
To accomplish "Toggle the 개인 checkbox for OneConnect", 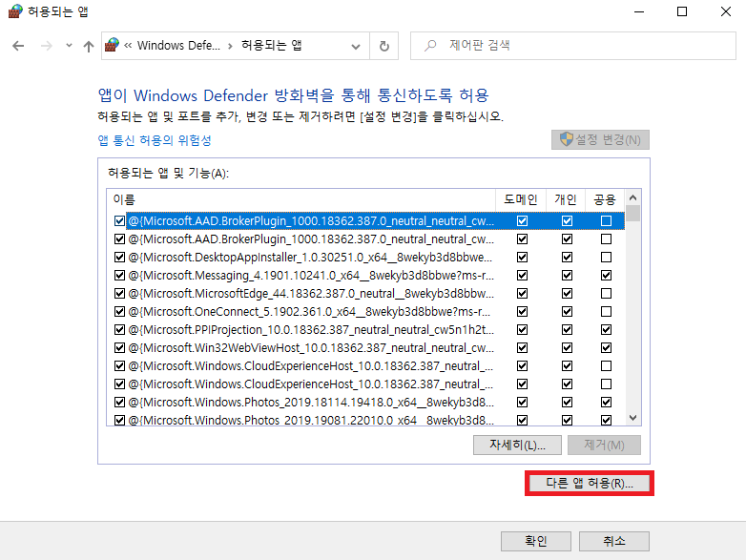I will 567,312.
